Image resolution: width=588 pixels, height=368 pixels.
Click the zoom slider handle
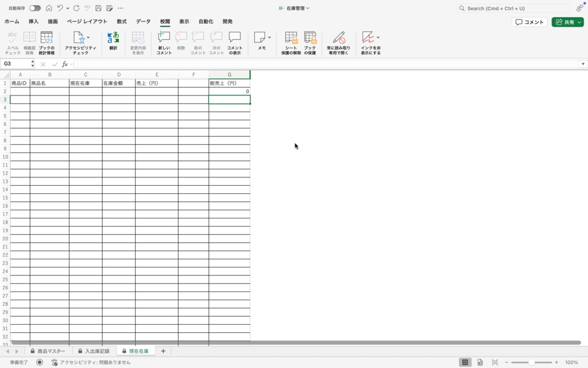click(531, 362)
